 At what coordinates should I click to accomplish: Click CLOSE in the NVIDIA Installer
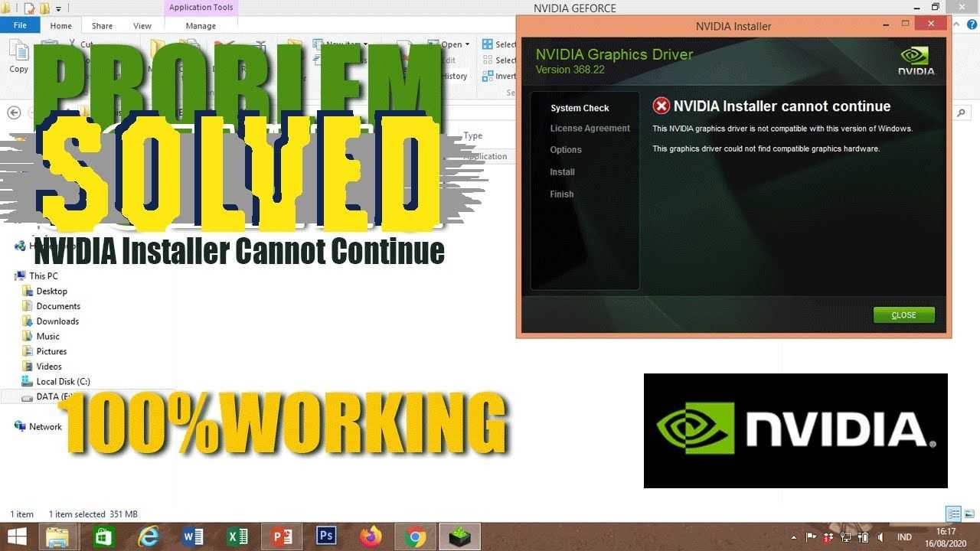[904, 315]
